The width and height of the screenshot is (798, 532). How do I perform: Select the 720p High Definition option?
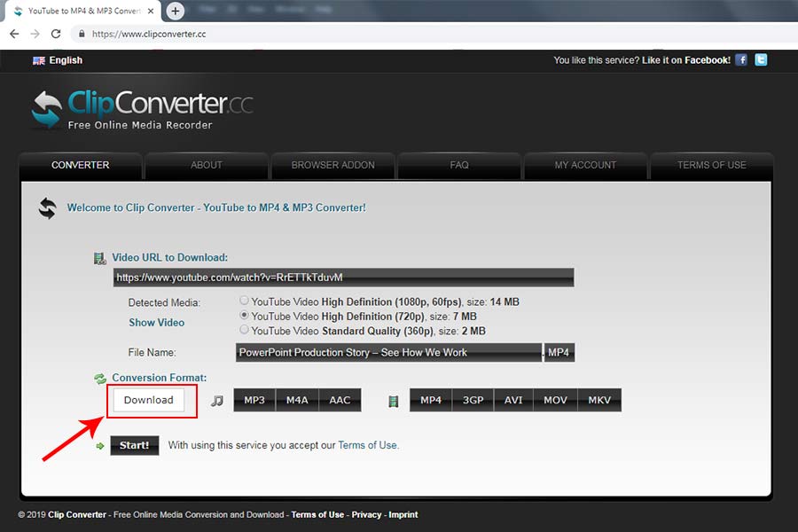coord(245,315)
